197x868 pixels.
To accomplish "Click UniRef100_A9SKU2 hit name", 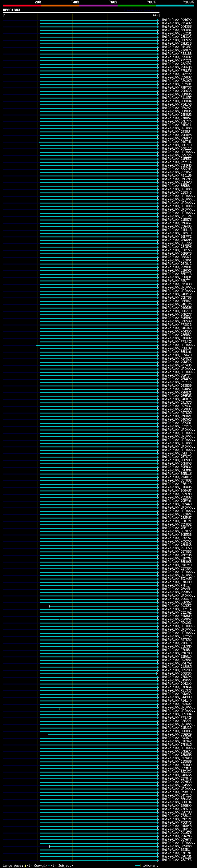I will coord(176,57).
